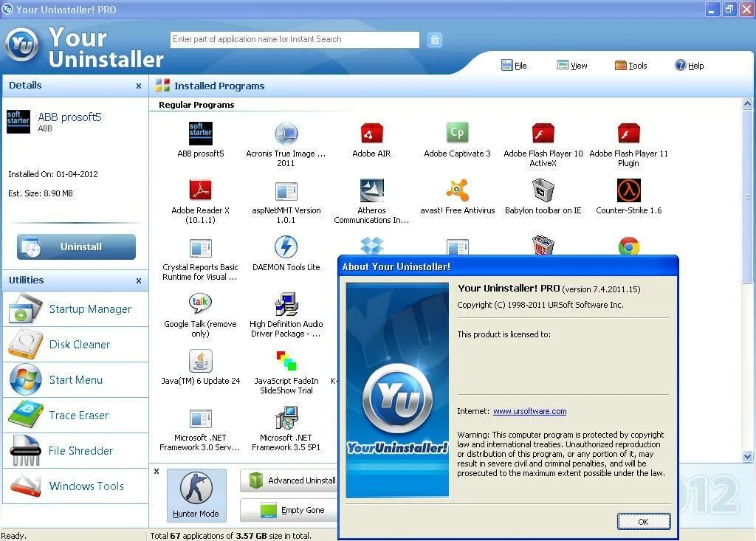This screenshot has height=541, width=756.
Task: Open Disk Cleaner utility
Action: click(76, 344)
